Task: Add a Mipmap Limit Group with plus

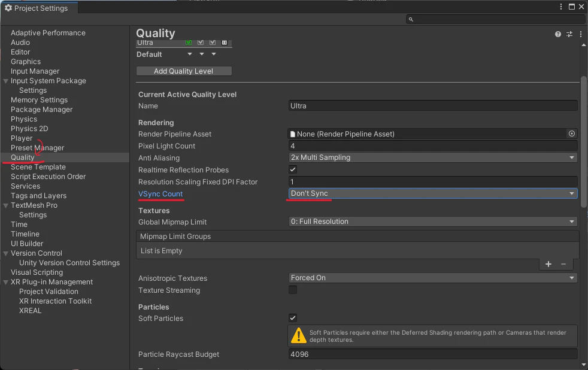Action: click(548, 264)
